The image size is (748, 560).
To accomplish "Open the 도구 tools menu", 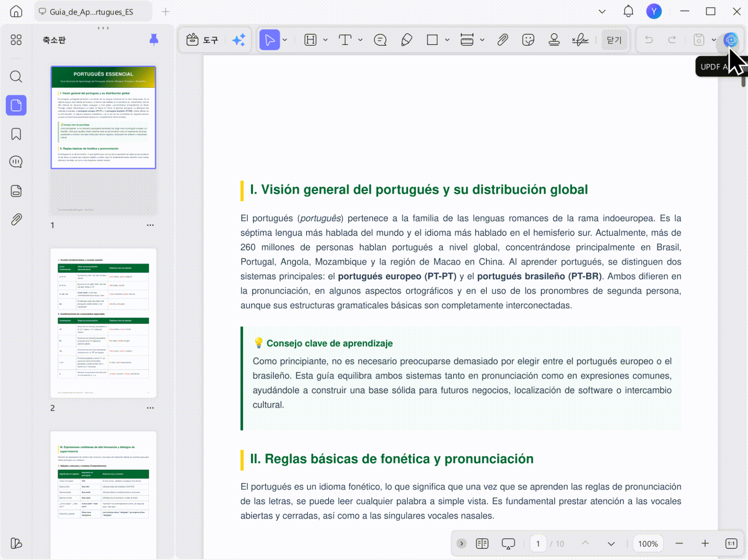I will click(202, 40).
